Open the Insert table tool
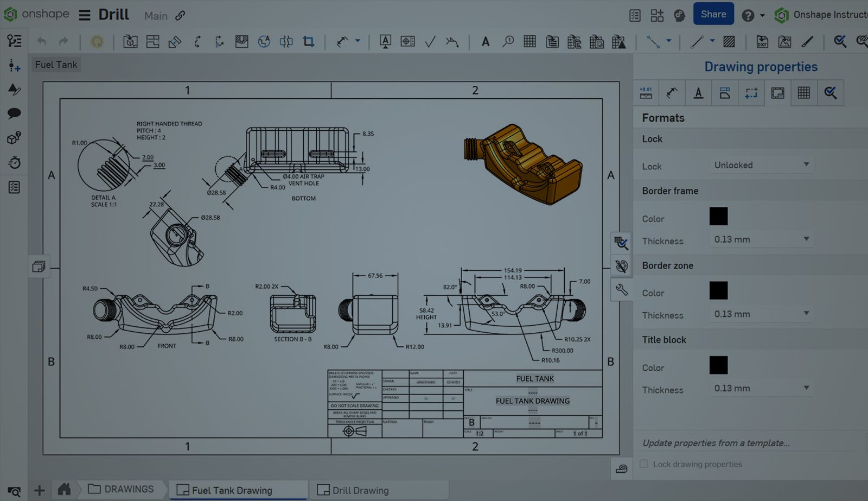The height and width of the screenshot is (501, 868). [x=529, y=42]
